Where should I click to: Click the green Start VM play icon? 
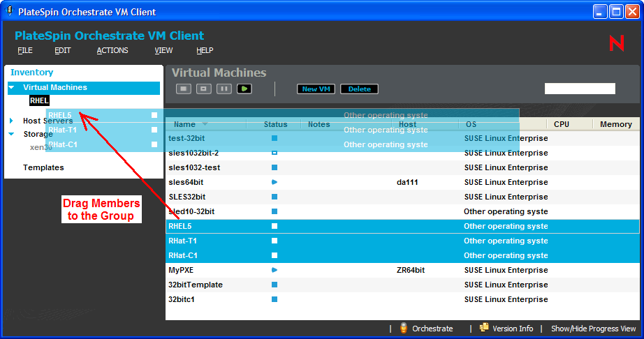pyautogui.click(x=244, y=89)
